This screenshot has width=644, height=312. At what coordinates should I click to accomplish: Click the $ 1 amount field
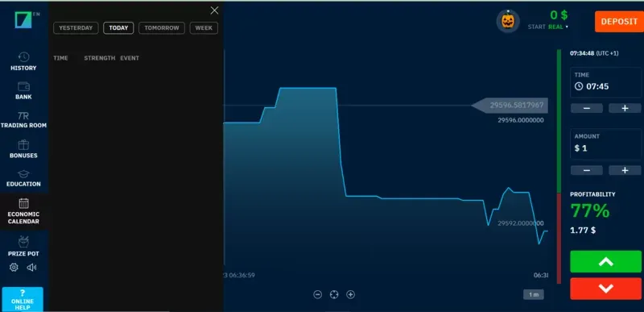pos(605,144)
